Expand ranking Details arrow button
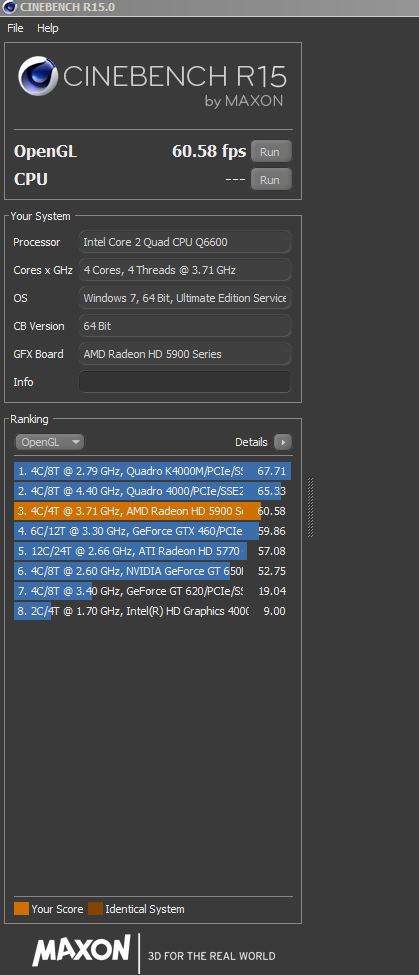The width and height of the screenshot is (419, 975). pos(283,442)
